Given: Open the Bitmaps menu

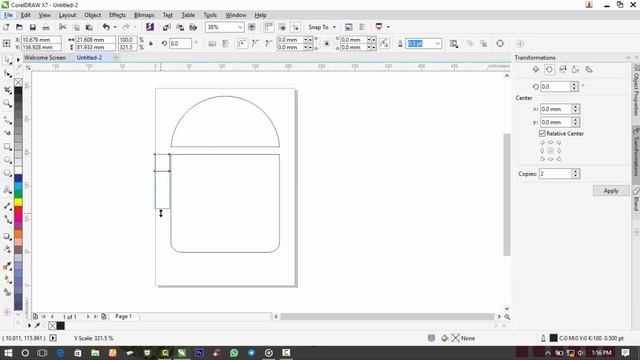Looking at the screenshot, I should (x=144, y=15).
